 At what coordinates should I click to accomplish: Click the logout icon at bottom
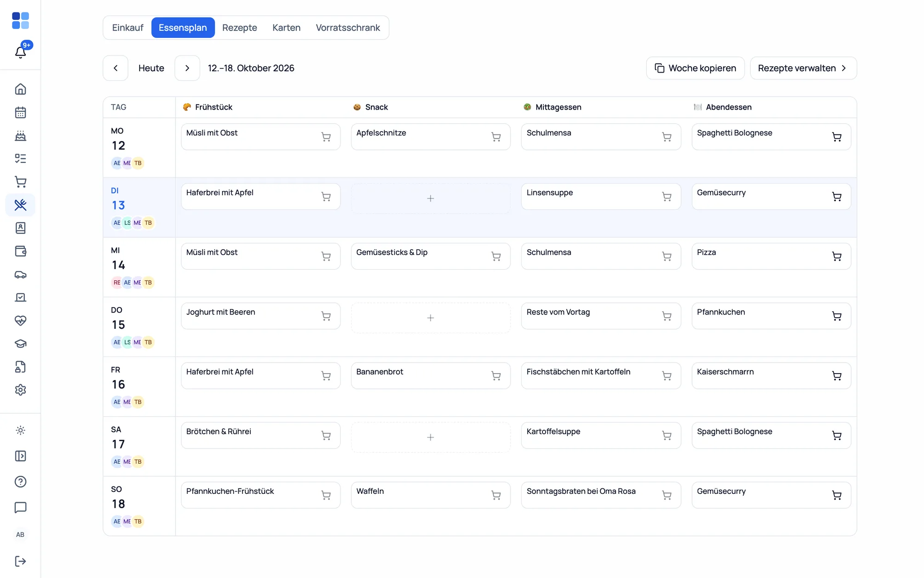[20, 561]
